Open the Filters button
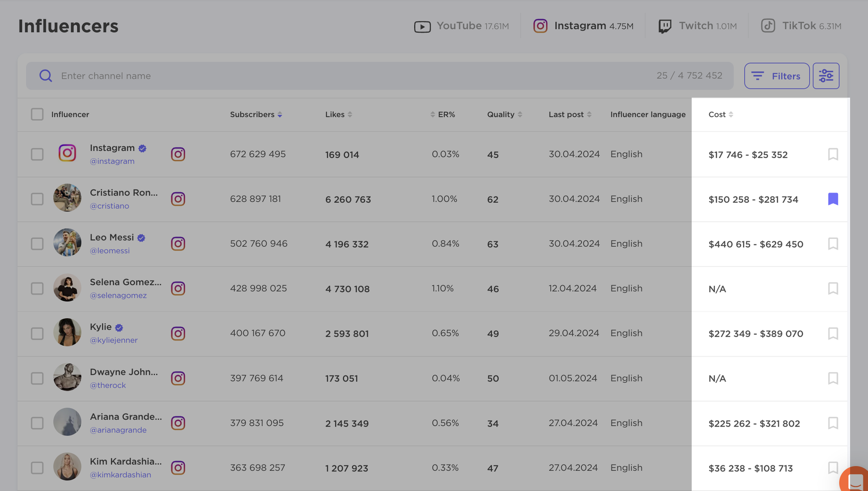 coord(776,76)
